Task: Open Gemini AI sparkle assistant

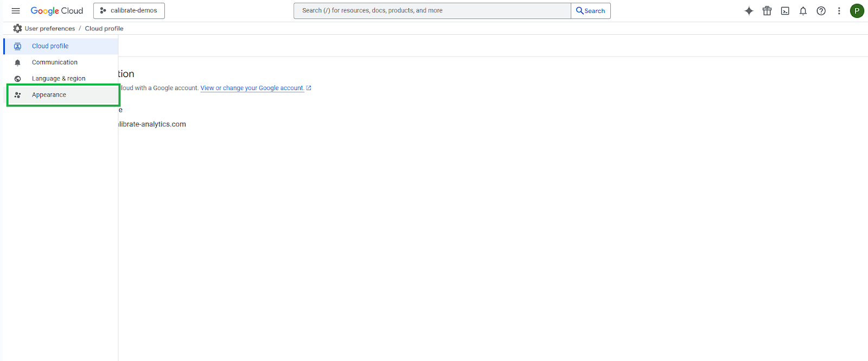Action: coord(749,11)
